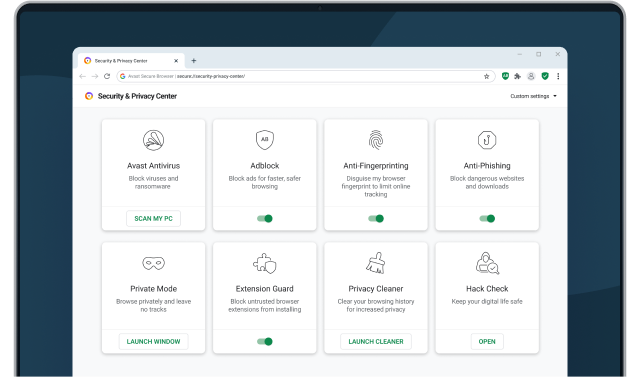Open the green Adblock toolbar extension
The height and width of the screenshot is (377, 640).
pyautogui.click(x=505, y=76)
